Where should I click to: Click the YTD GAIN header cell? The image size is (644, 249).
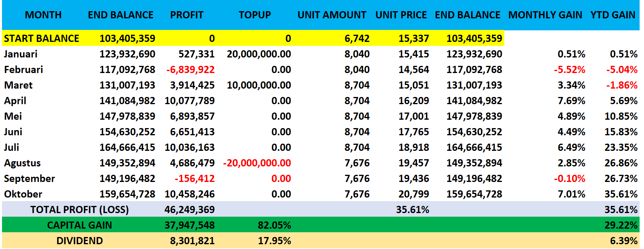613,15
